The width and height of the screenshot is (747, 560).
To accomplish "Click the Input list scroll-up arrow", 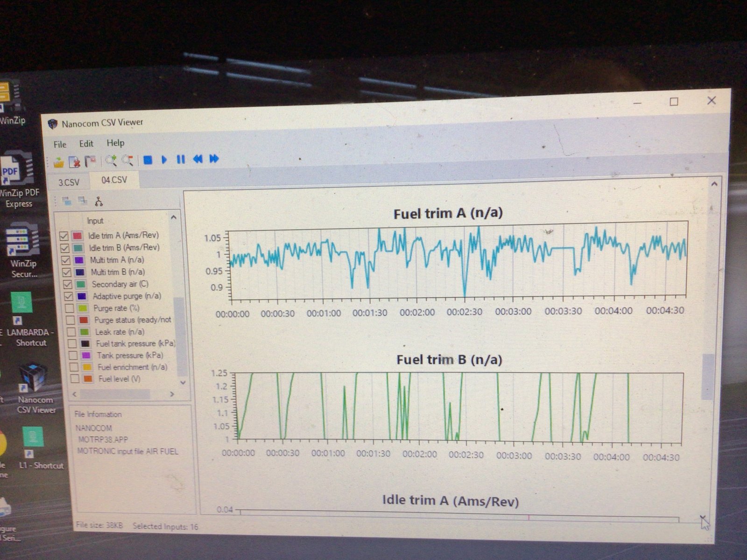I will [x=174, y=217].
